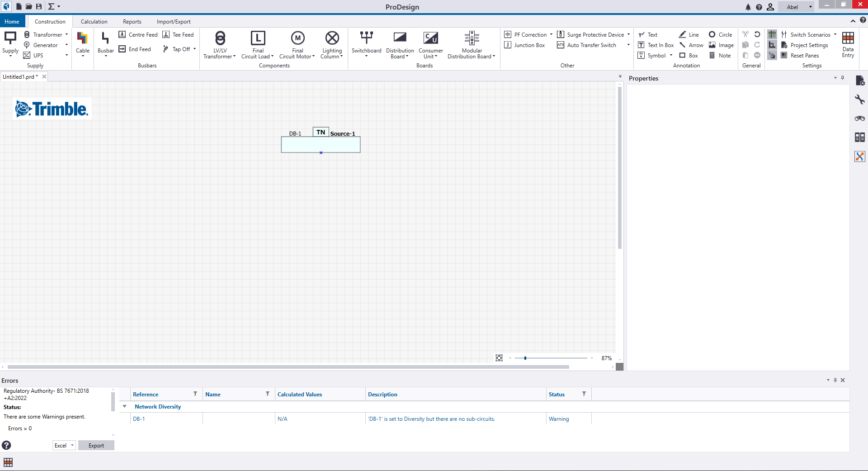Insert a Lighting Column
This screenshot has width=868, height=471.
click(x=332, y=45)
